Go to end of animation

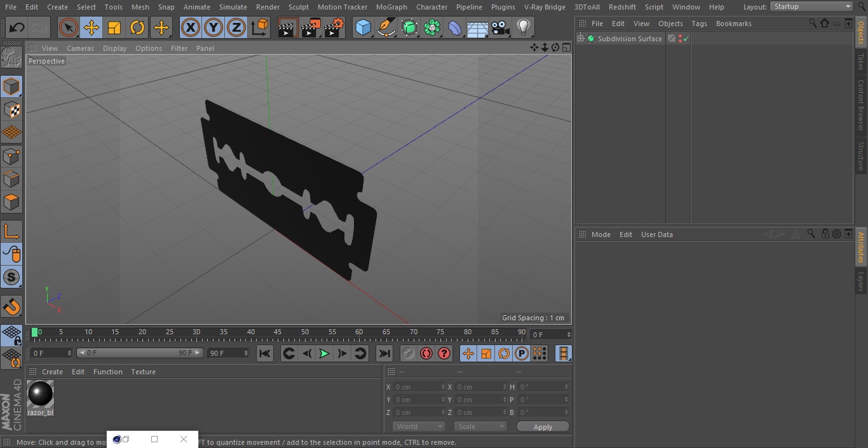click(x=384, y=353)
